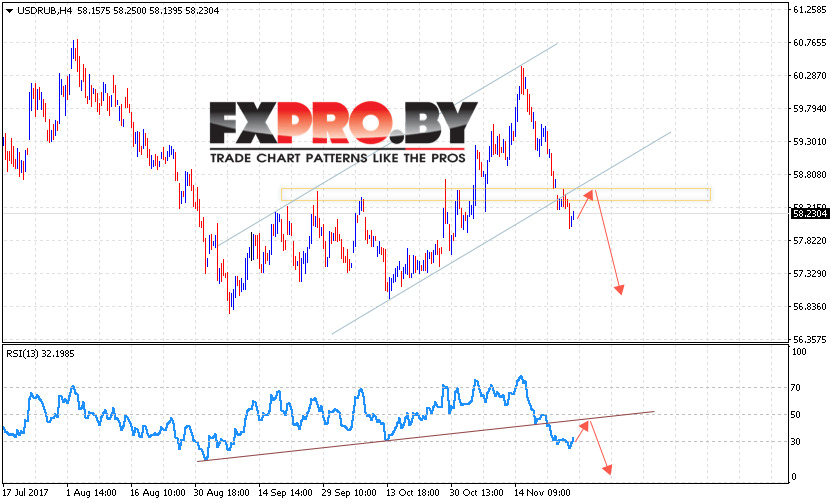The height and width of the screenshot is (504, 831).
Task: Click the low price 58.1395 in header
Action: 165,11
